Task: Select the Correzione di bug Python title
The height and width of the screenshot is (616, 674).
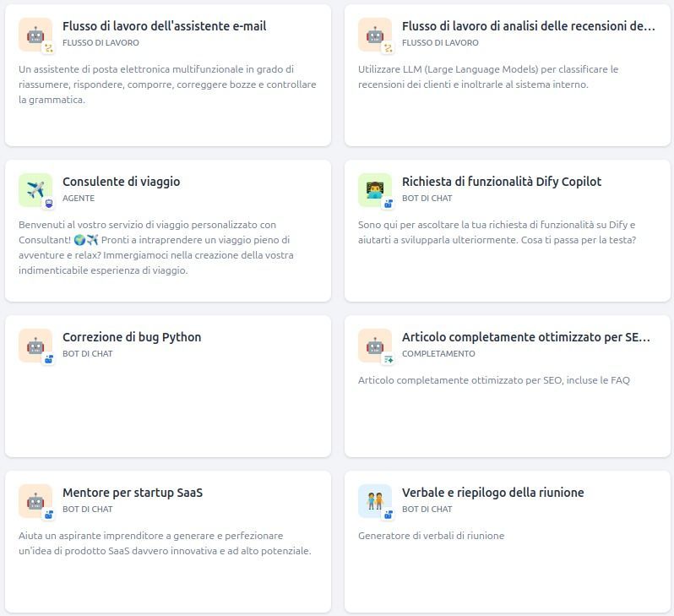Action: click(132, 337)
